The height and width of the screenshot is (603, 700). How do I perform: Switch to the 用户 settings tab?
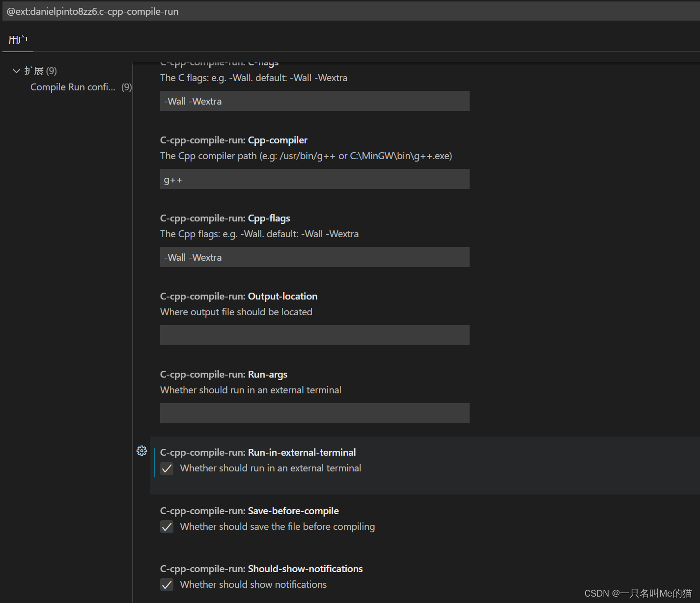tap(18, 39)
